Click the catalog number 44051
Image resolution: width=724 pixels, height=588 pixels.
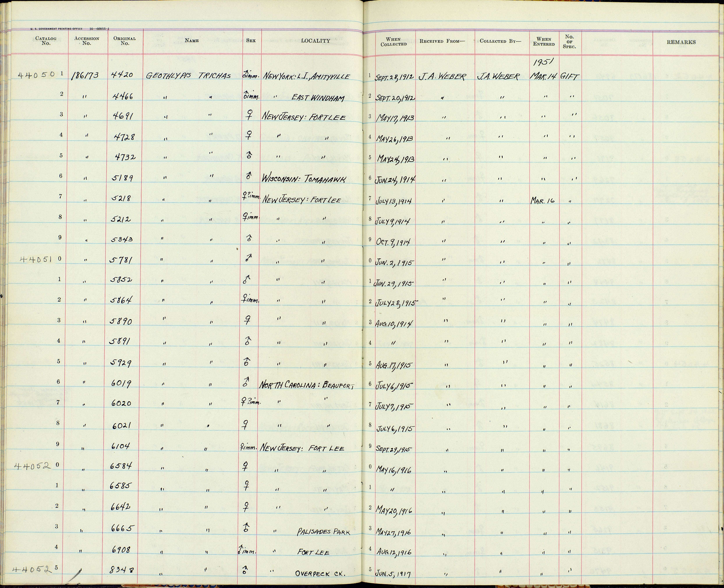36,259
